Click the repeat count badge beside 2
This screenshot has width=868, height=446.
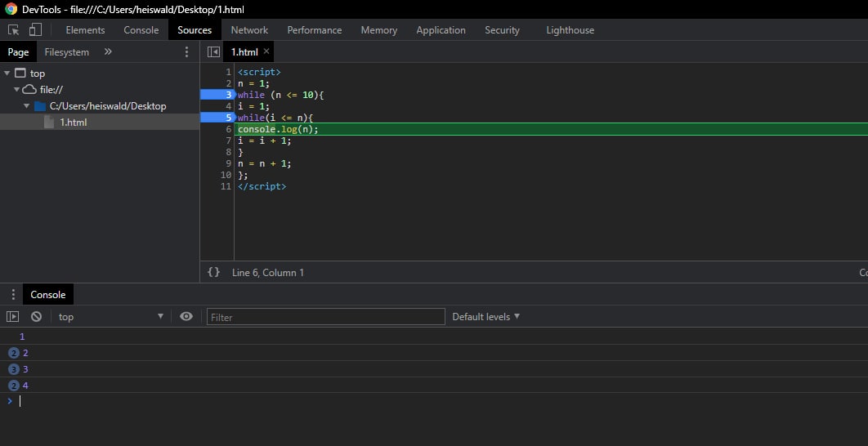[x=14, y=353]
